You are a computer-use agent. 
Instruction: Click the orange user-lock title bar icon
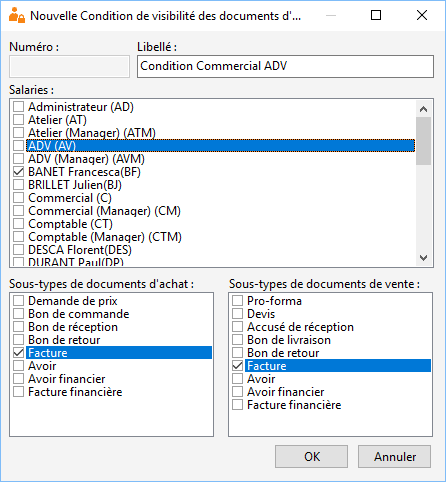(x=17, y=15)
